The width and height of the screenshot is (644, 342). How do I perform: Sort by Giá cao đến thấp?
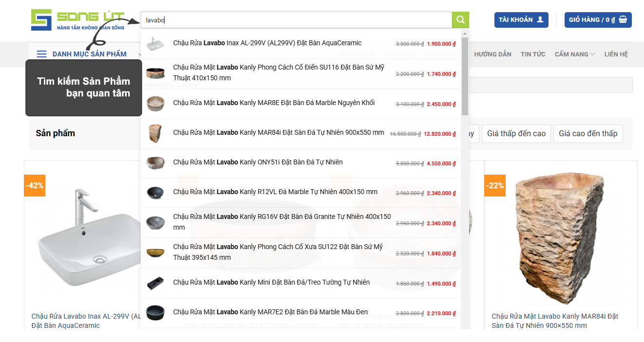(x=587, y=133)
